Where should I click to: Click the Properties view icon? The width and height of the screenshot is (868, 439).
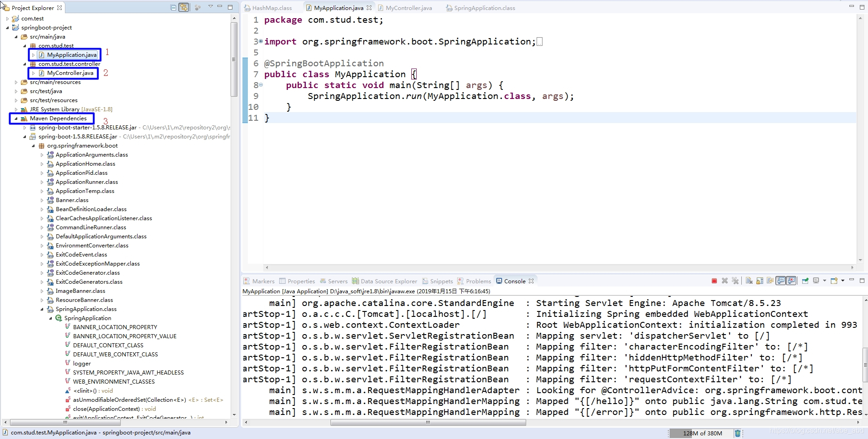tap(282, 281)
